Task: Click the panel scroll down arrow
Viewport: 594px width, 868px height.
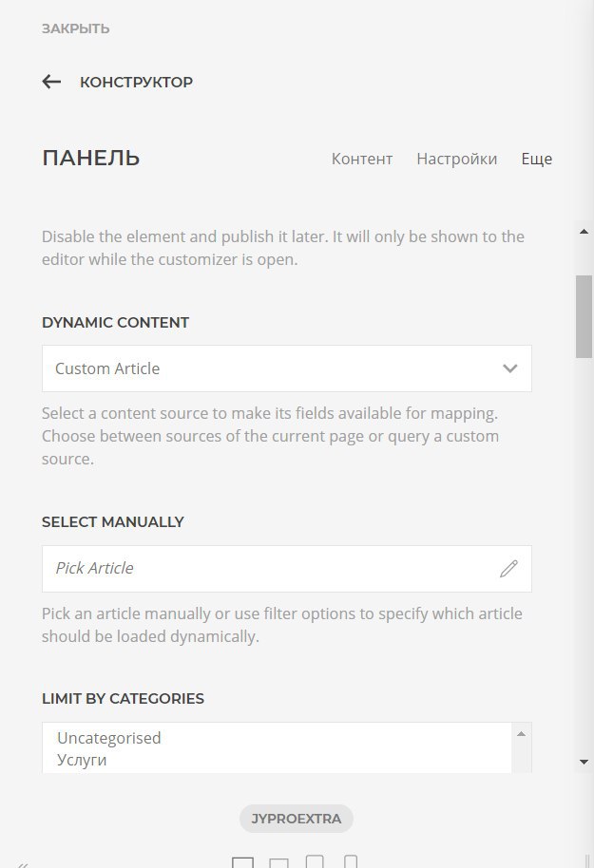Action: 584,762
